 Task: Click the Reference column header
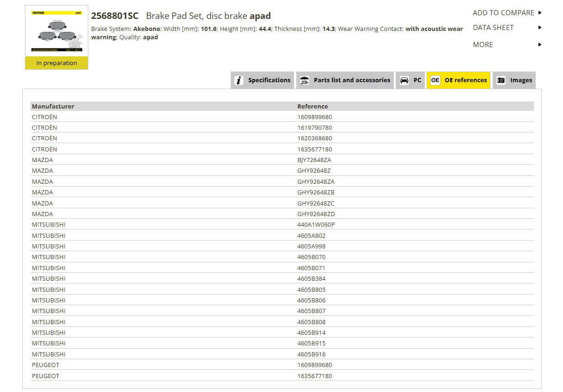[x=312, y=106]
